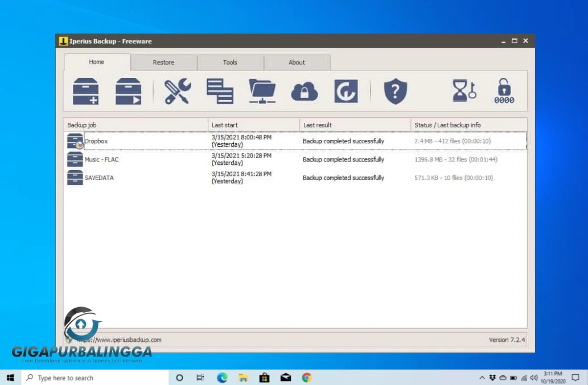Open Task View on the taskbar

point(200,378)
